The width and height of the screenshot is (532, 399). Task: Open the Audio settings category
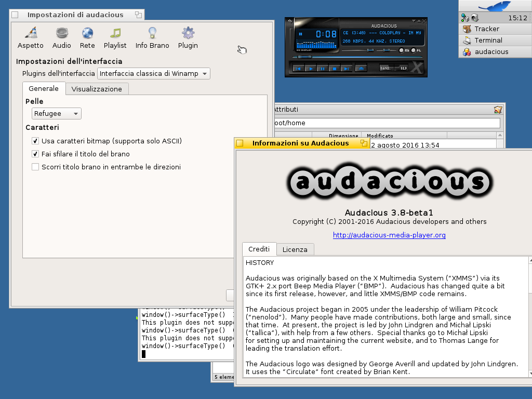(x=62, y=38)
